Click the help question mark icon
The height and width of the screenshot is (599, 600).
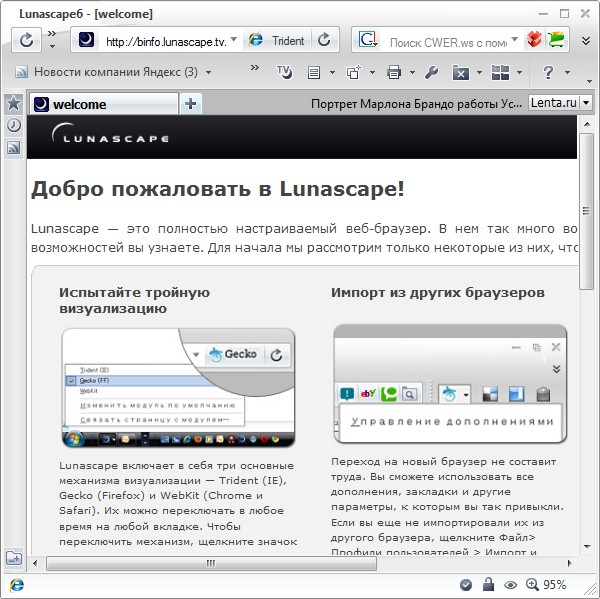pyautogui.click(x=548, y=72)
